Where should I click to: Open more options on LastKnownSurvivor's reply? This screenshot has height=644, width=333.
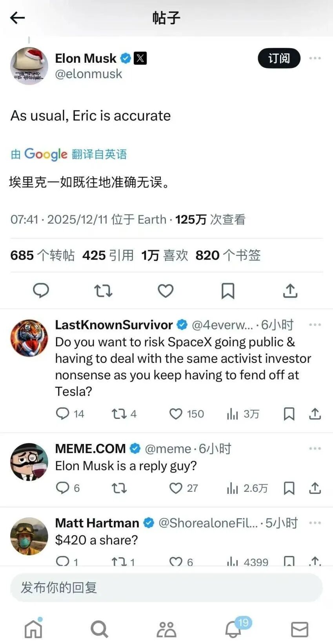(315, 325)
